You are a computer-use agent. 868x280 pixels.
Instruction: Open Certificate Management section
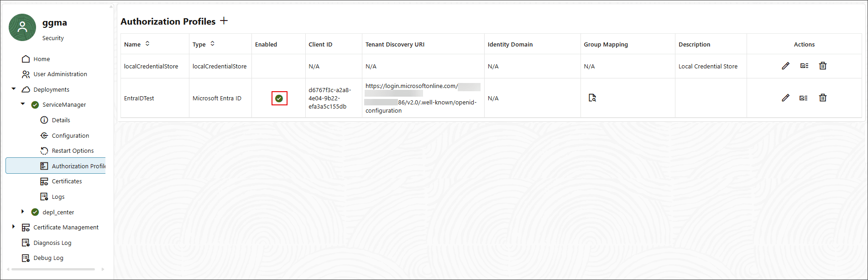[66, 228]
